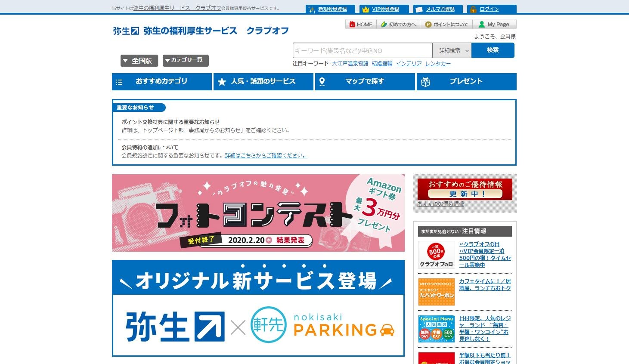Open the nokisaki PARKING new service banner
The width and height of the screenshot is (629, 364).
tap(258, 308)
